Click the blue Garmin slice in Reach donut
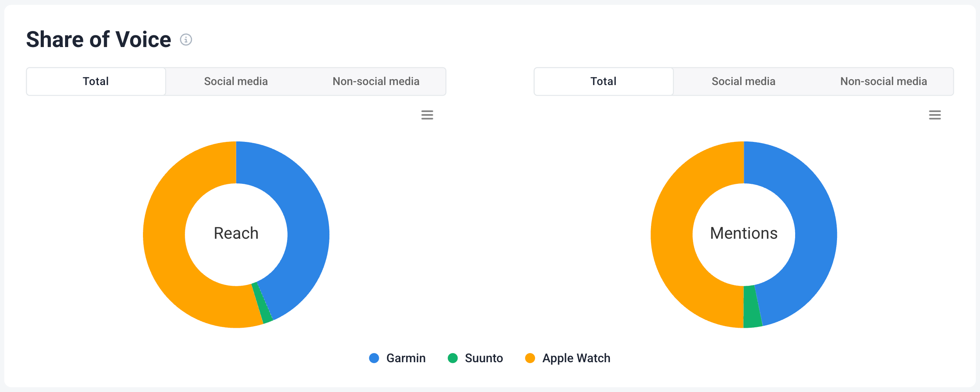This screenshot has width=980, height=392. (x=304, y=220)
